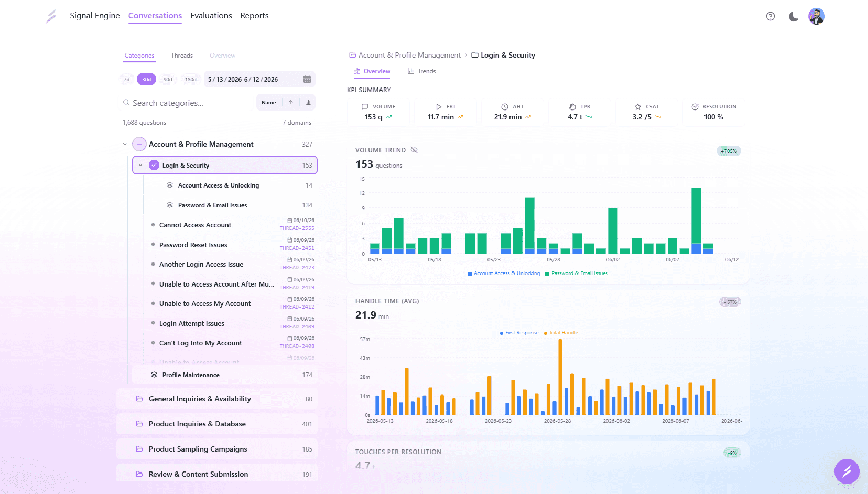
Task: Click the +705% volume change badge
Action: pos(729,151)
